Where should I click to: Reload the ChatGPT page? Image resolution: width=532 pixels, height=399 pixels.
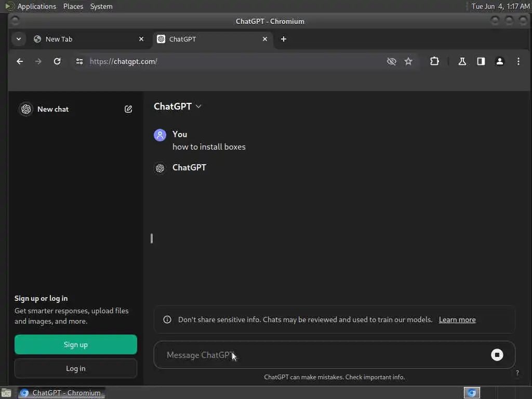(x=57, y=61)
